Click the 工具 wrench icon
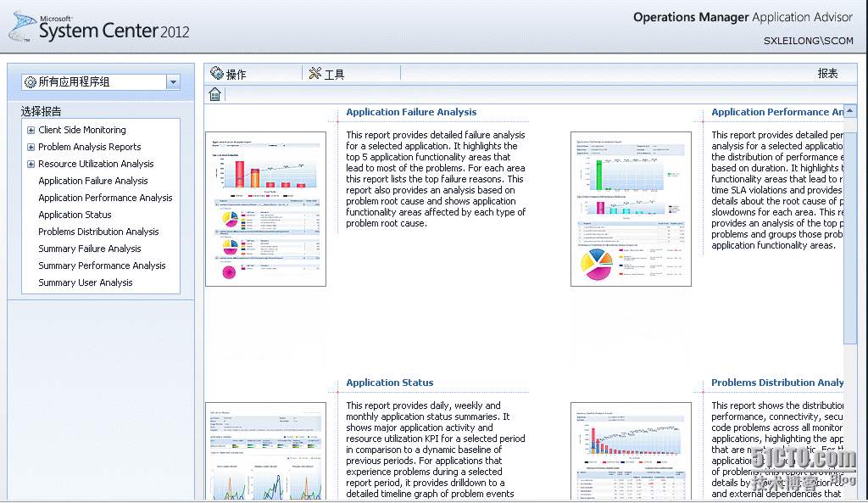 tap(315, 73)
